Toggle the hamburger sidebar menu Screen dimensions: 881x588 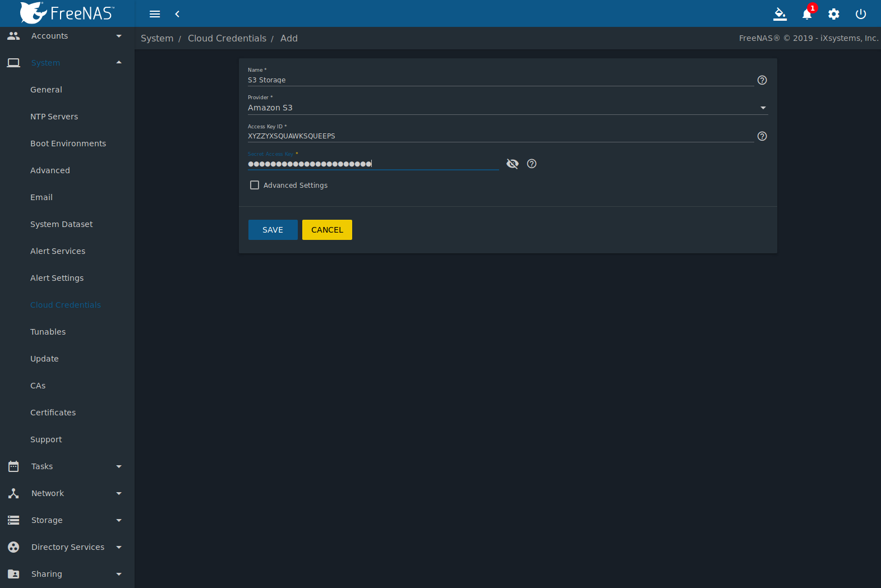(x=155, y=14)
